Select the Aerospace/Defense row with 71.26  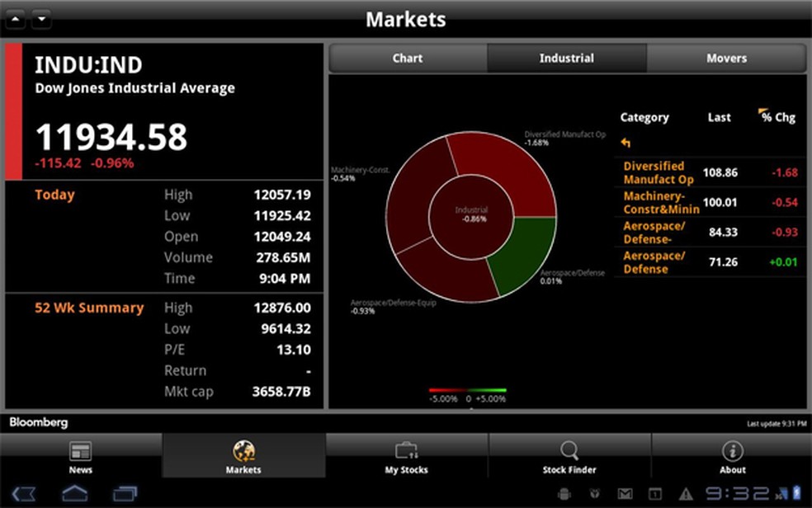(x=710, y=261)
